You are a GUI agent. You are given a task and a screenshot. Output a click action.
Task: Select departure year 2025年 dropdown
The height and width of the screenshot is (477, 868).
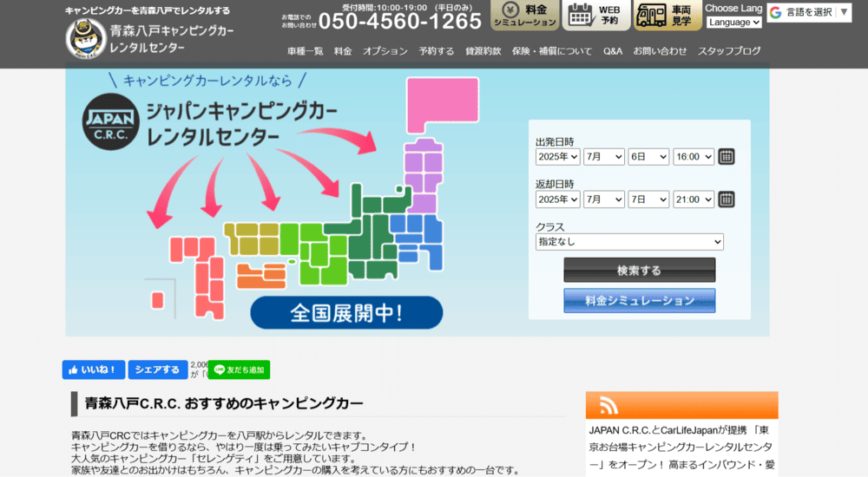coord(557,157)
